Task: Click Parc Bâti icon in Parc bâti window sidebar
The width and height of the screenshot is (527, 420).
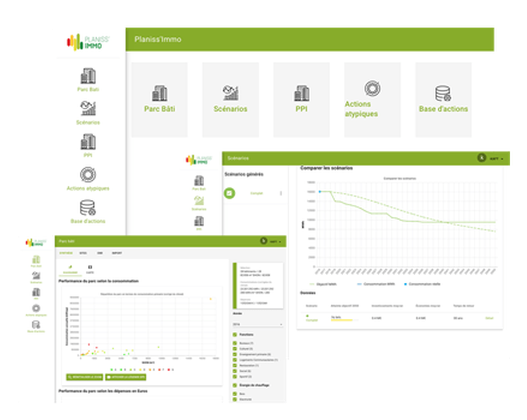Action: [36, 259]
